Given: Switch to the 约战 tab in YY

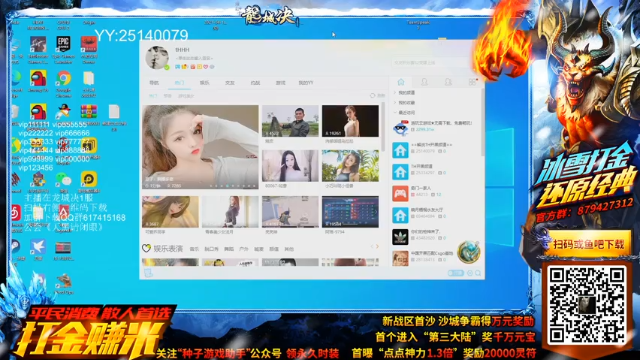Looking at the screenshot, I should pyautogui.click(x=255, y=83).
